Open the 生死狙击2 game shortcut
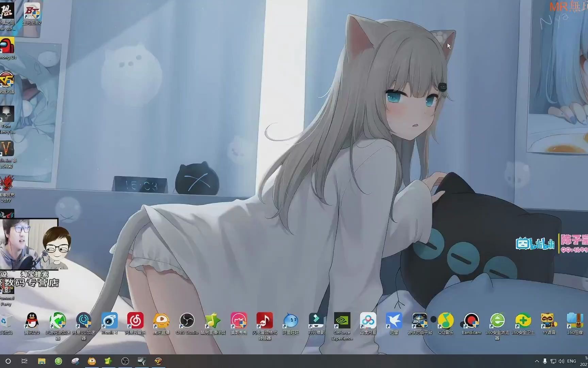 tap(32, 14)
